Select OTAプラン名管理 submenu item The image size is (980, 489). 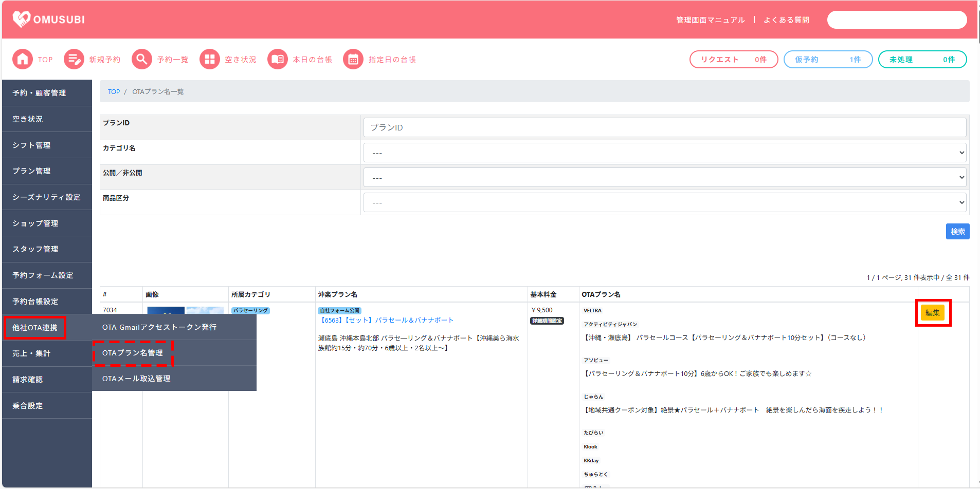tap(133, 353)
